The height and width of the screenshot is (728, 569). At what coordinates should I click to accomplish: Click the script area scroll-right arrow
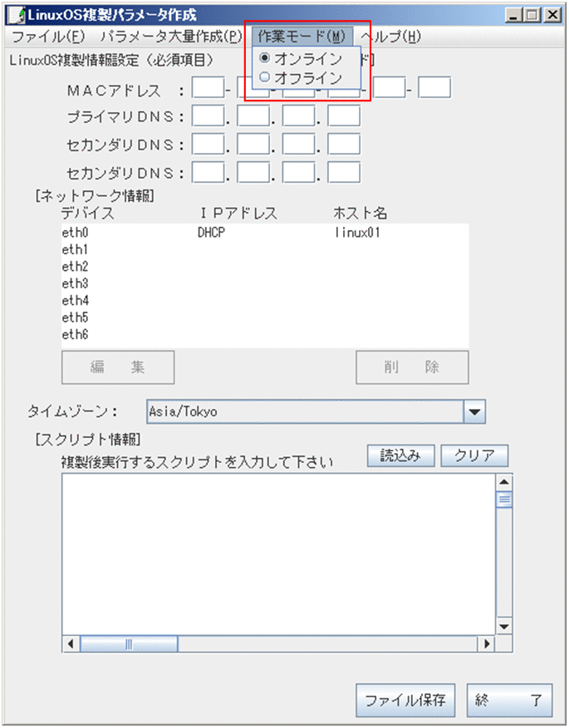pyautogui.click(x=487, y=644)
